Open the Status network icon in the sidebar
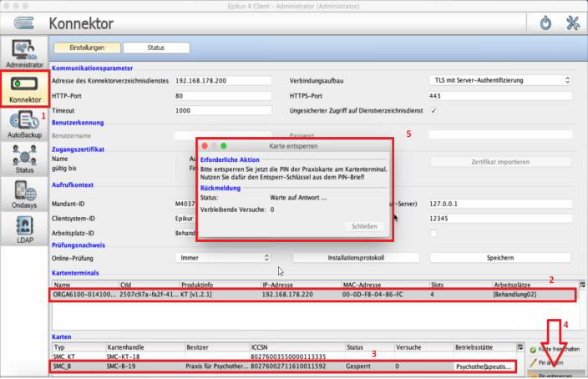The image size is (588, 379). pos(24,159)
